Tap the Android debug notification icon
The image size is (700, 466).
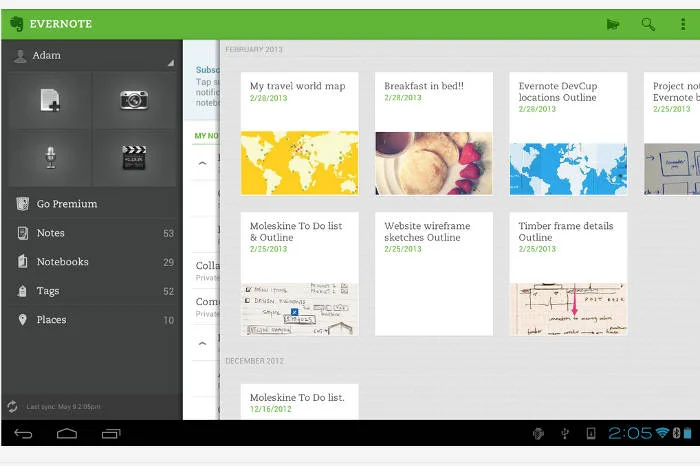[538, 433]
